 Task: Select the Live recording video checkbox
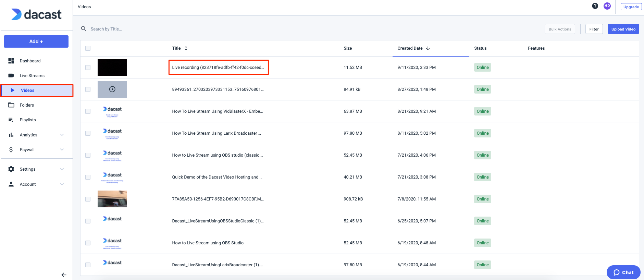pyautogui.click(x=88, y=68)
